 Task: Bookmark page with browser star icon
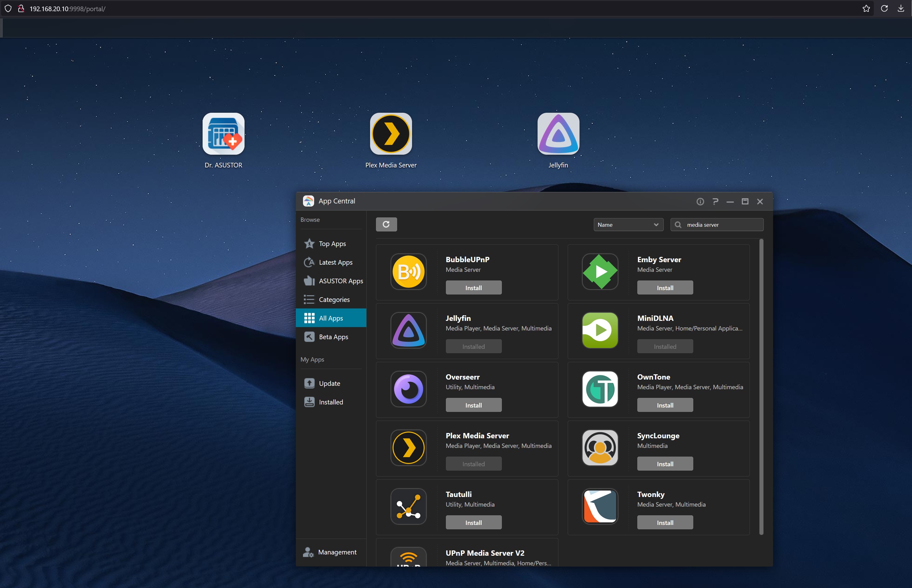[x=866, y=8]
